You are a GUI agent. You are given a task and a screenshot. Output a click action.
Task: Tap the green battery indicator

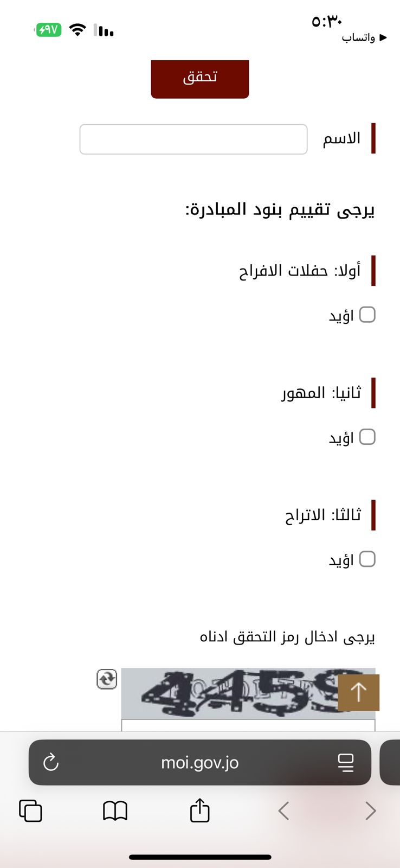point(48,30)
